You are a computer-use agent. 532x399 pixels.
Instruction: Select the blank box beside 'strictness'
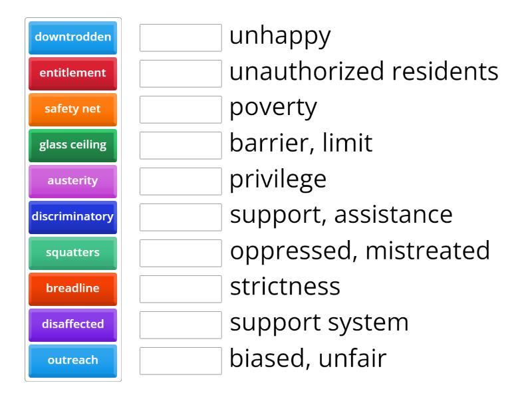point(180,289)
